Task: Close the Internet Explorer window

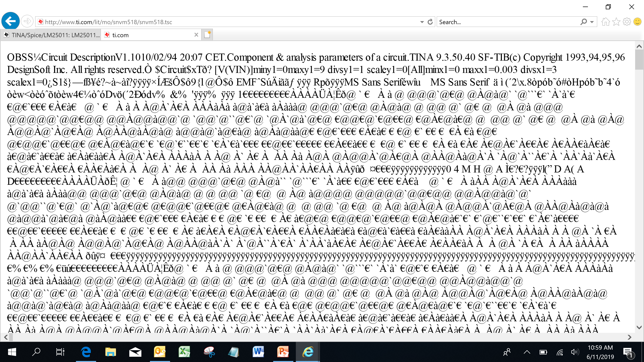Action: pos(632,7)
